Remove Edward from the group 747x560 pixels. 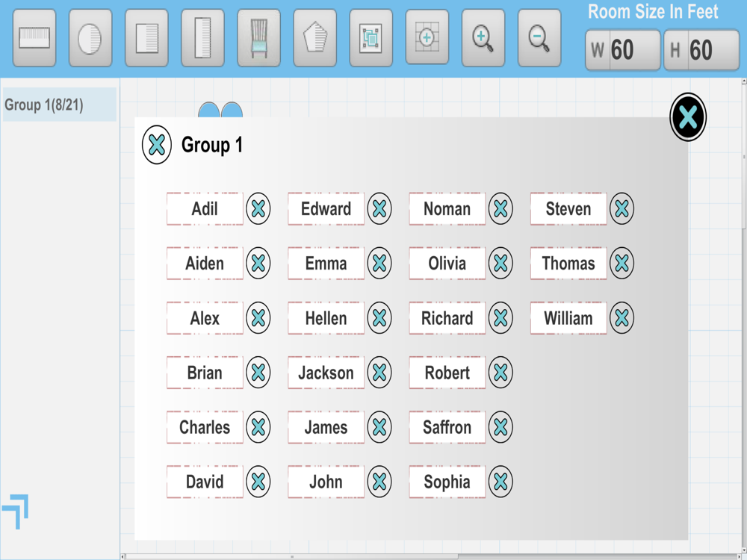(x=379, y=208)
